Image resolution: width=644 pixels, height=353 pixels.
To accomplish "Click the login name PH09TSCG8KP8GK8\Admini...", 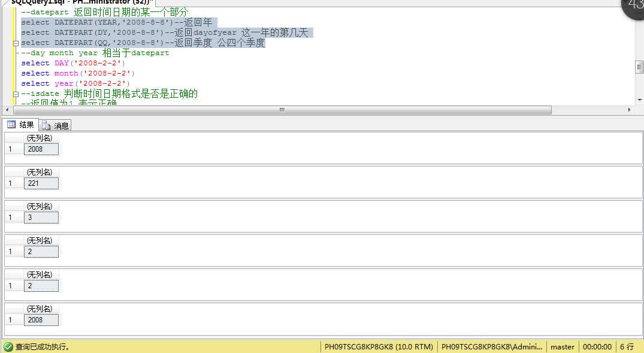I will point(492,347).
